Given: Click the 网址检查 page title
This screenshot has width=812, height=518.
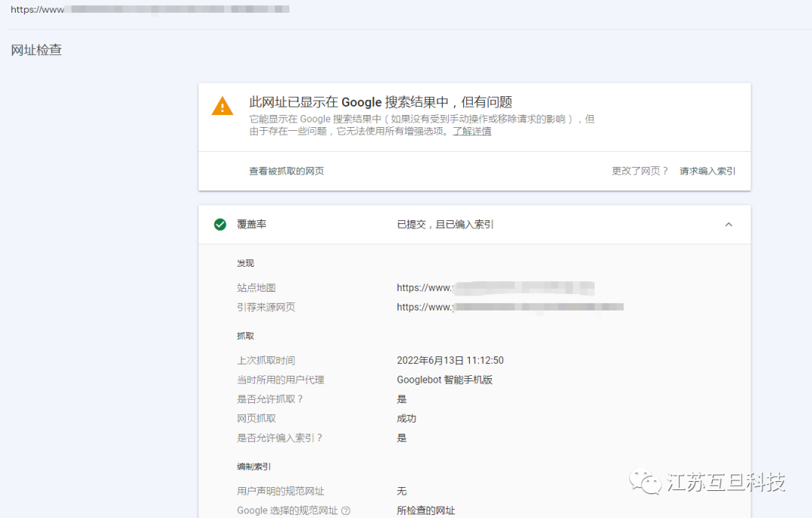Looking at the screenshot, I should point(36,50).
